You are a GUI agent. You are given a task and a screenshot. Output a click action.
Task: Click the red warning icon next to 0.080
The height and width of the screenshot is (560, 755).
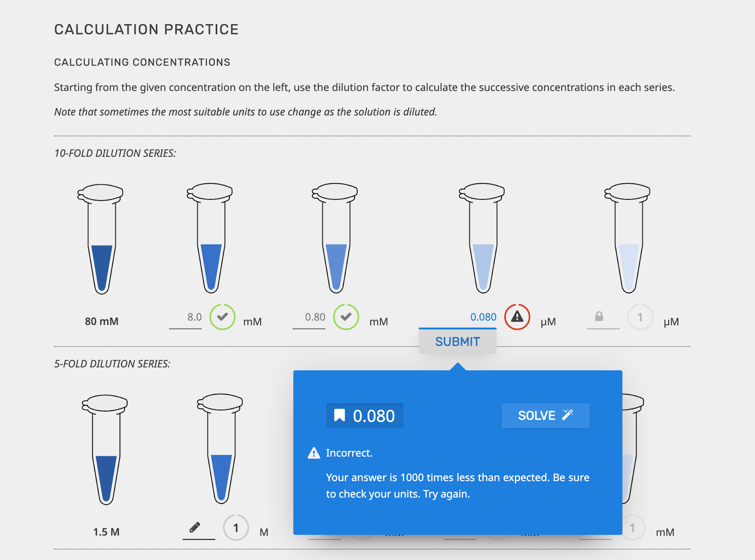[x=517, y=317]
